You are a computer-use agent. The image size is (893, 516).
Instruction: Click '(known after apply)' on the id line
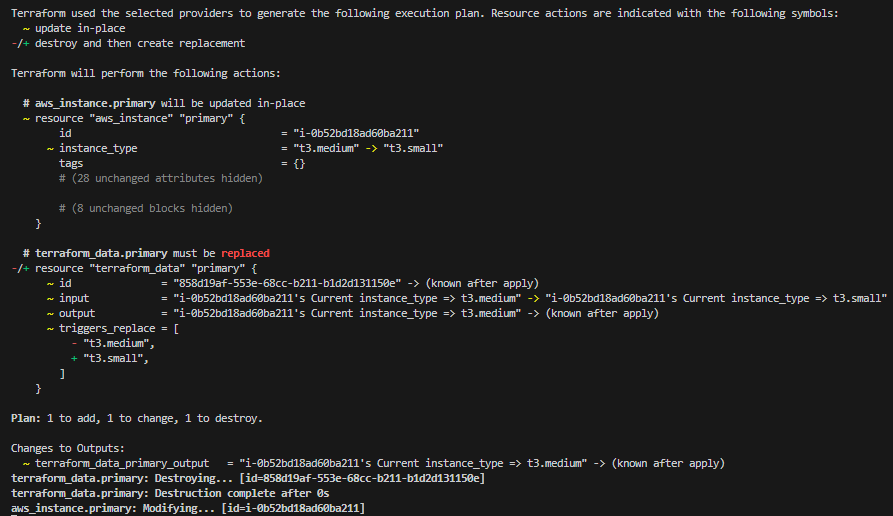click(482, 283)
